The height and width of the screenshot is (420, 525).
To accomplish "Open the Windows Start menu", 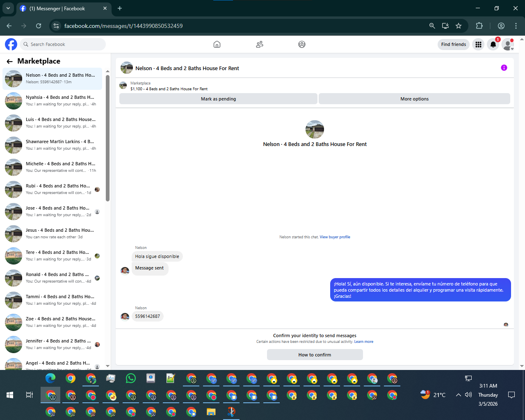I will tap(10, 395).
